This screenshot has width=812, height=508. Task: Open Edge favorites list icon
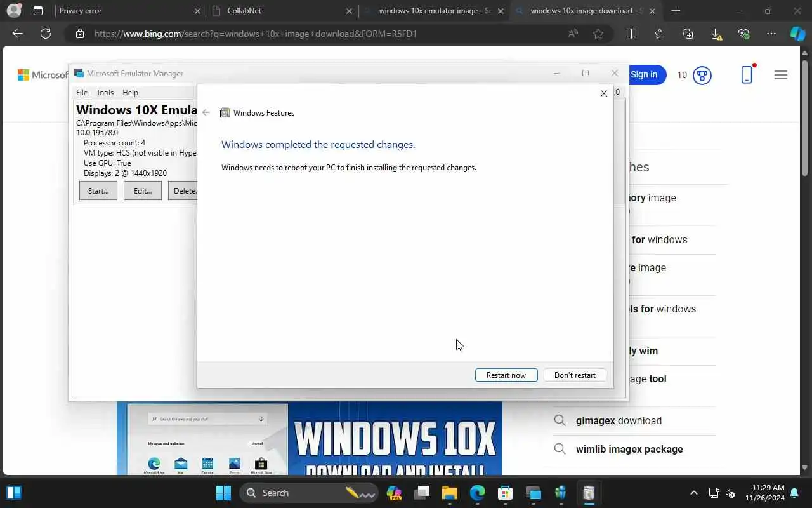[660, 34]
